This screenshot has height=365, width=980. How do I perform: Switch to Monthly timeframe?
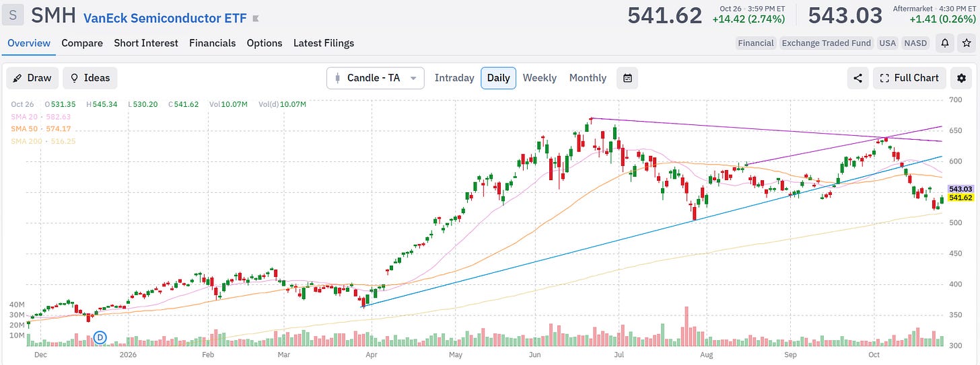[x=588, y=78]
